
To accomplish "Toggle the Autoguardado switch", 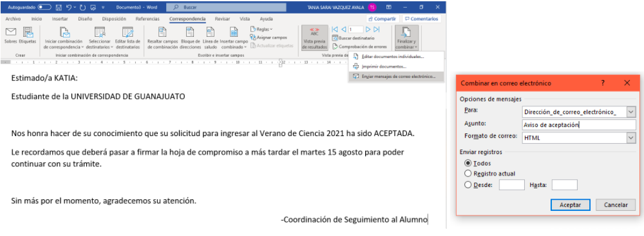I will [x=44, y=7].
